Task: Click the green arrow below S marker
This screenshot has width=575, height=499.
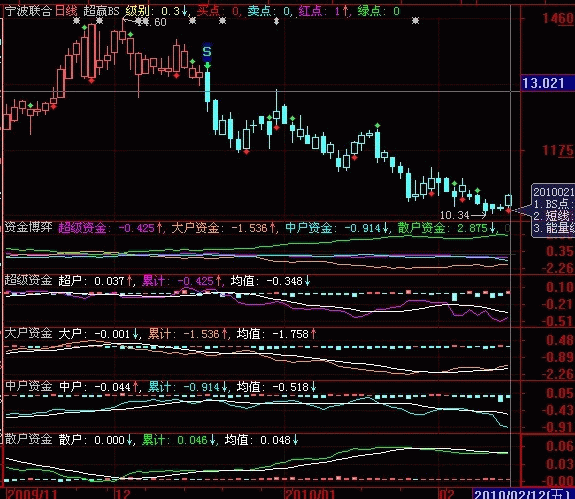Action: click(x=208, y=66)
